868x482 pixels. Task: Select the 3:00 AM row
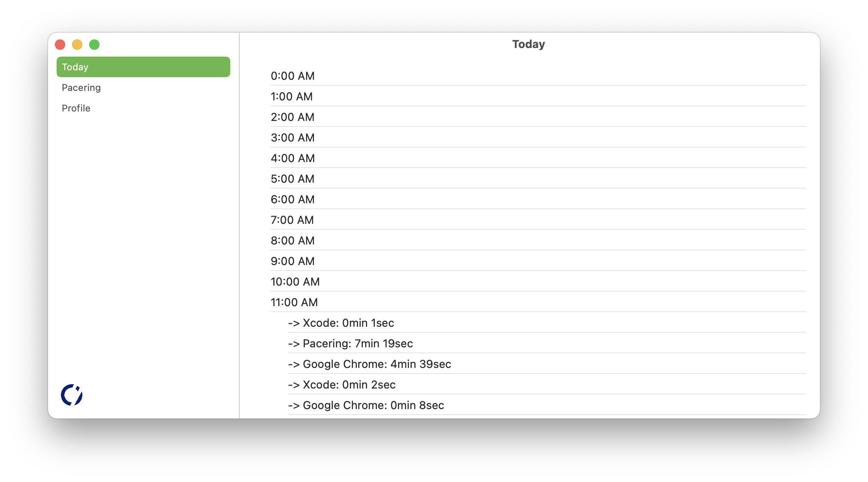(538, 138)
